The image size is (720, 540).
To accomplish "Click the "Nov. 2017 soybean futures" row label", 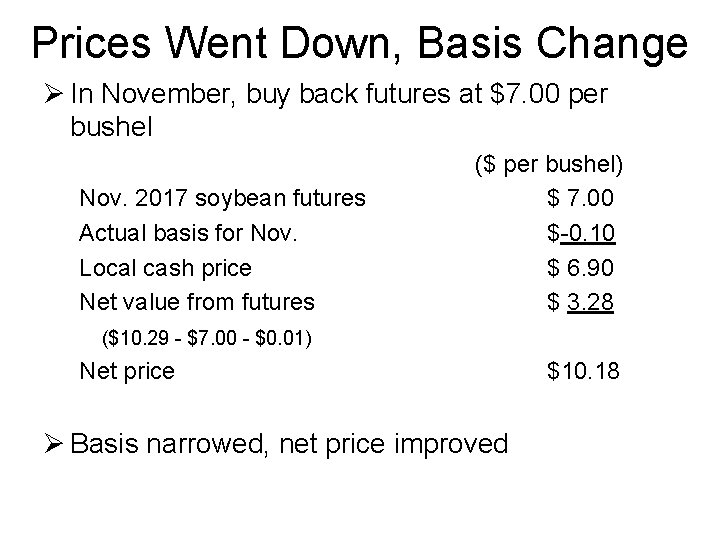I will coord(222,198).
